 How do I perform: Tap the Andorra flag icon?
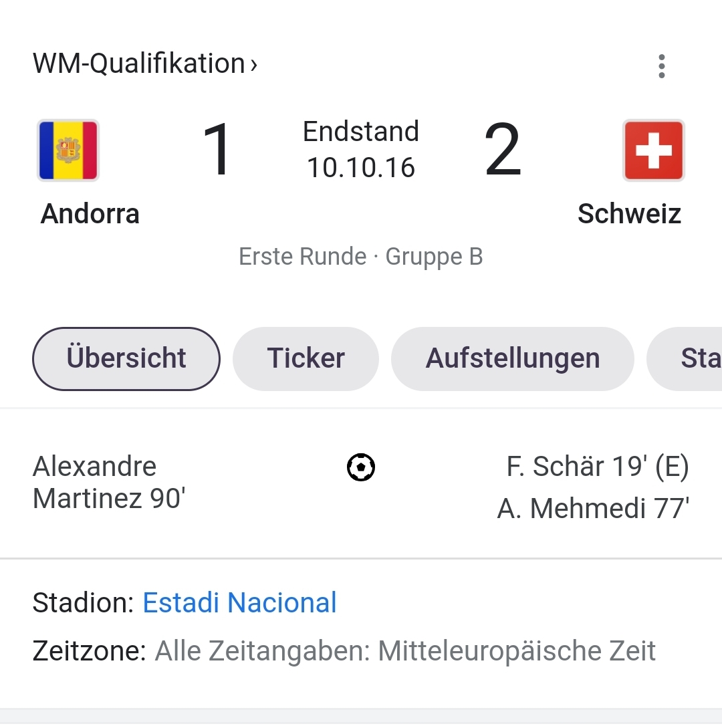(x=68, y=150)
